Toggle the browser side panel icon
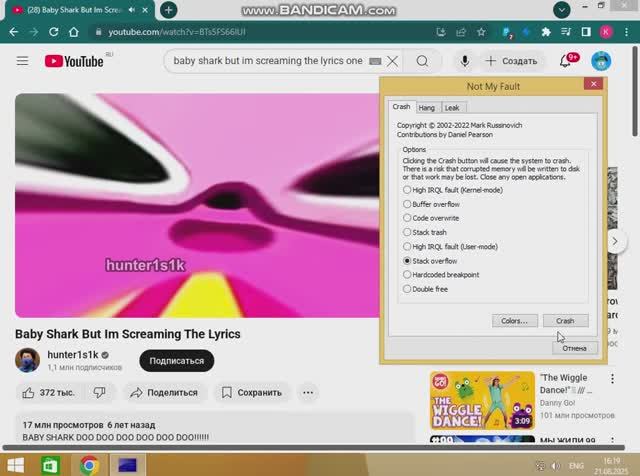The width and height of the screenshot is (640, 476). point(586,32)
